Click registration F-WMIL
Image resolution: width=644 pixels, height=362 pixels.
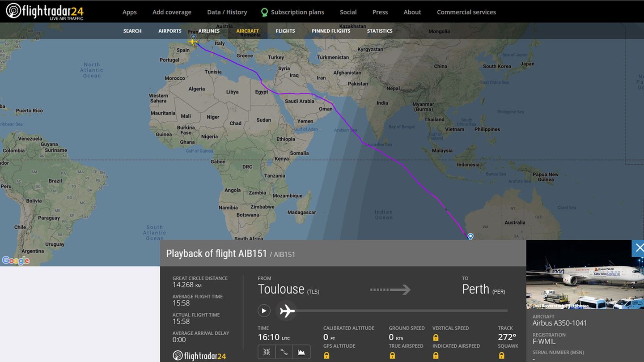[x=544, y=341]
